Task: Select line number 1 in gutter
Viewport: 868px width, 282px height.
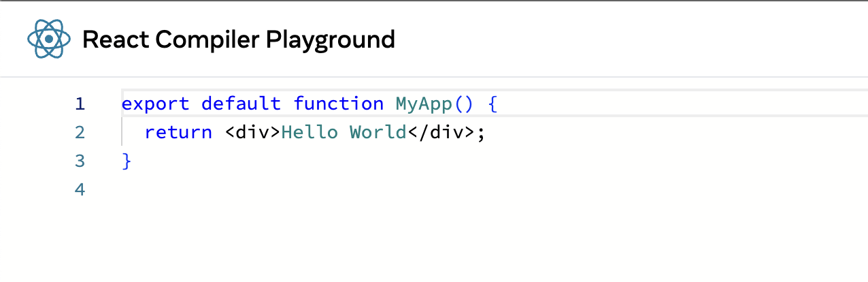Action: tap(80, 104)
